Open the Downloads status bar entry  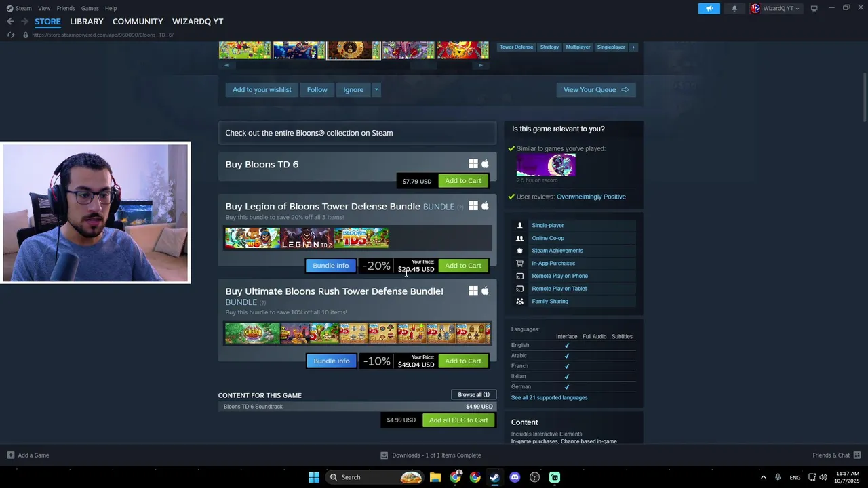click(x=431, y=455)
